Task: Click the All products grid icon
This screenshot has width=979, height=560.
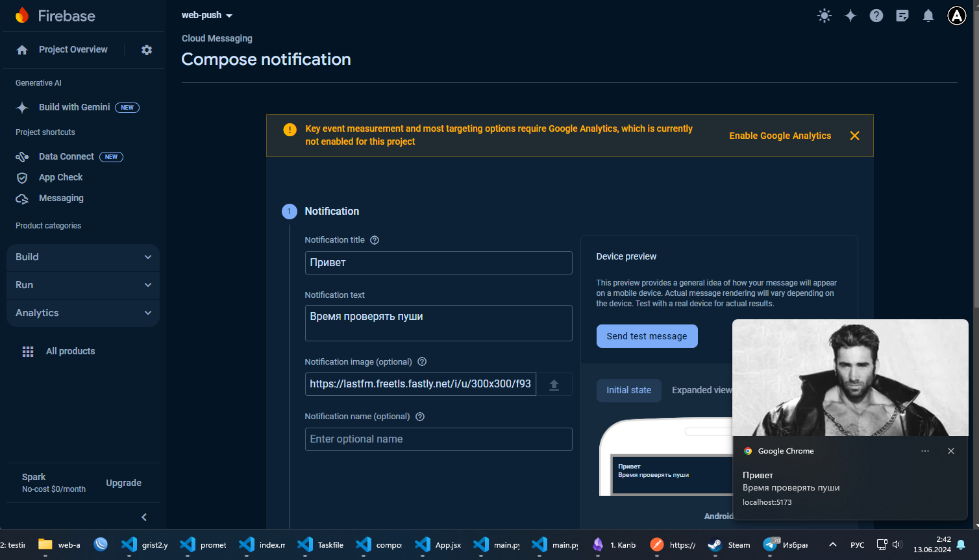Action: (28, 352)
